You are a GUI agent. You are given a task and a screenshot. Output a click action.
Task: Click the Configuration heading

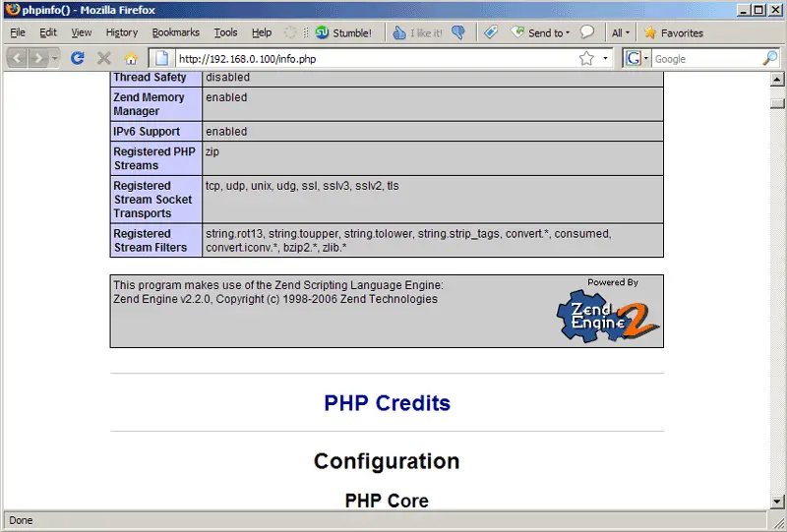(387, 461)
